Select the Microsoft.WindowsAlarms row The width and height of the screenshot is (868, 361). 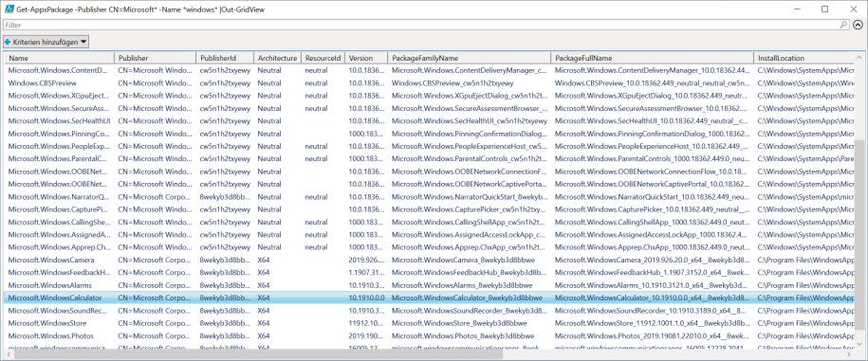click(430, 285)
